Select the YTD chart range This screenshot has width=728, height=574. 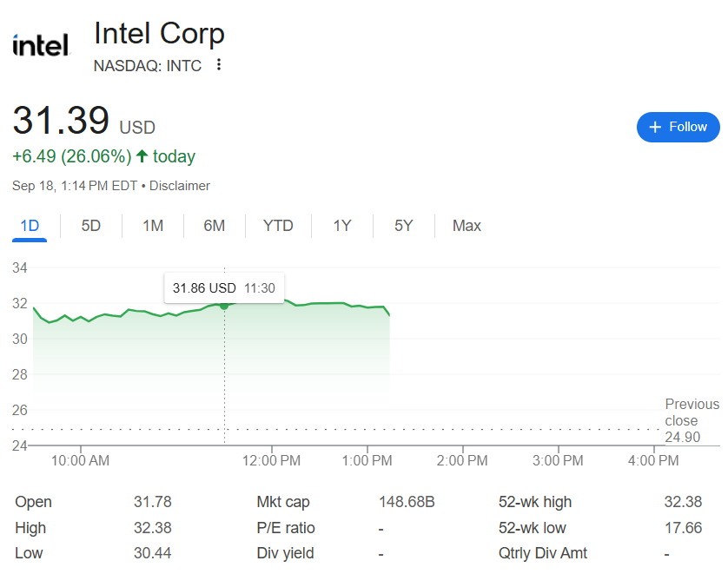click(278, 226)
